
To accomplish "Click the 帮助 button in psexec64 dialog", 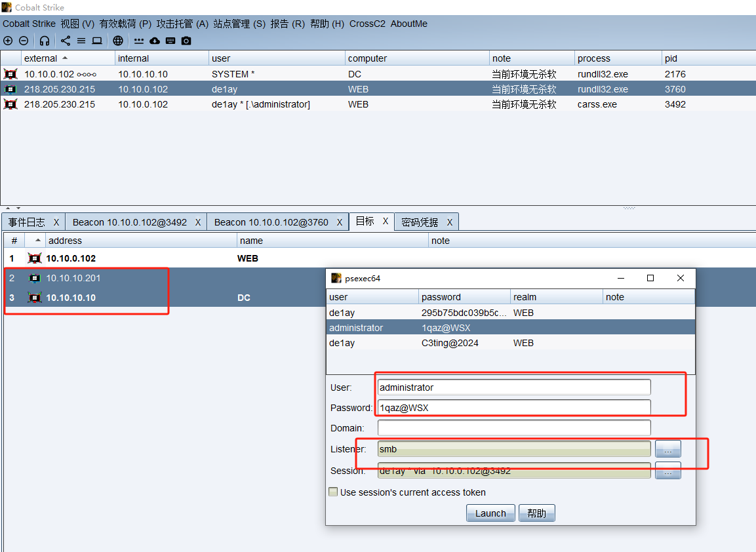I will coord(536,513).
